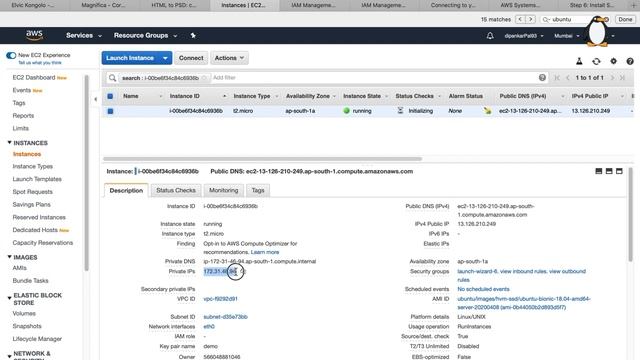
Task: Click the sidebar vertical scrollbar
Action: coord(87,173)
